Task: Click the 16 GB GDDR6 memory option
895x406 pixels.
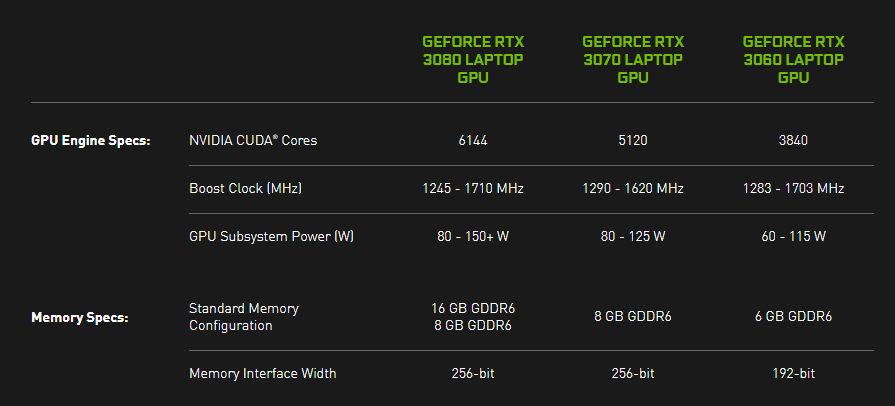Action: click(473, 308)
